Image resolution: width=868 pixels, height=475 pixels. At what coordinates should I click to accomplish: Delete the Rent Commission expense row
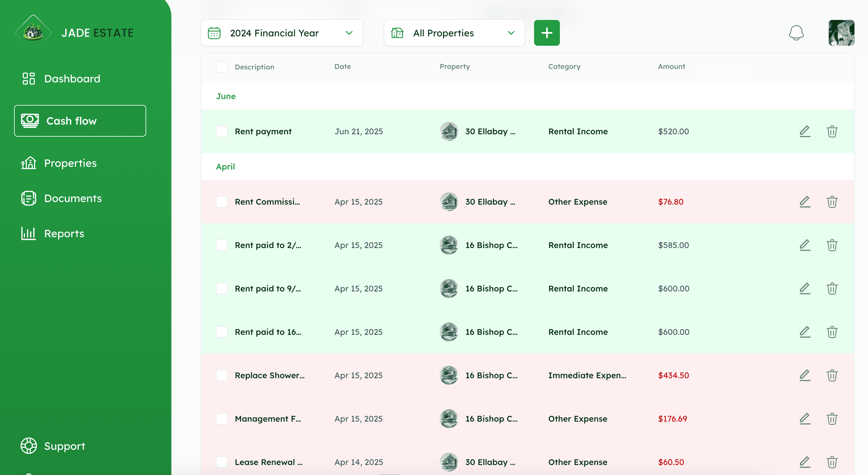[832, 202]
